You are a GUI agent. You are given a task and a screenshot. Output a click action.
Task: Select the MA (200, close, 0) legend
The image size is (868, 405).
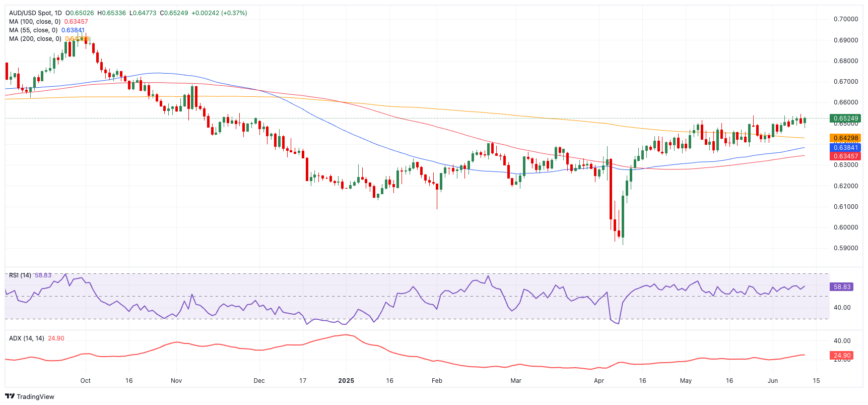coord(35,39)
